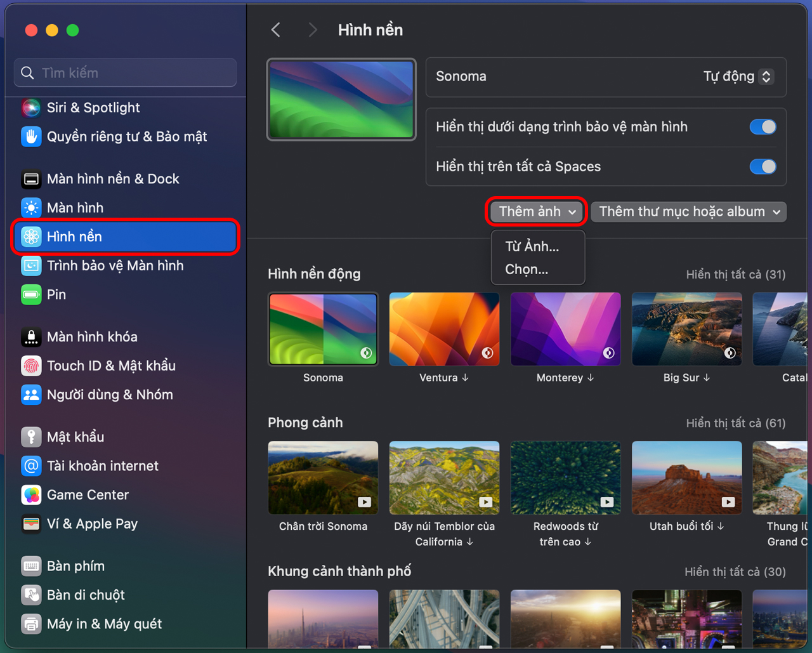Click the Privacy hand icon for Quyền riêng tư
The height and width of the screenshot is (653, 812).
(31, 136)
